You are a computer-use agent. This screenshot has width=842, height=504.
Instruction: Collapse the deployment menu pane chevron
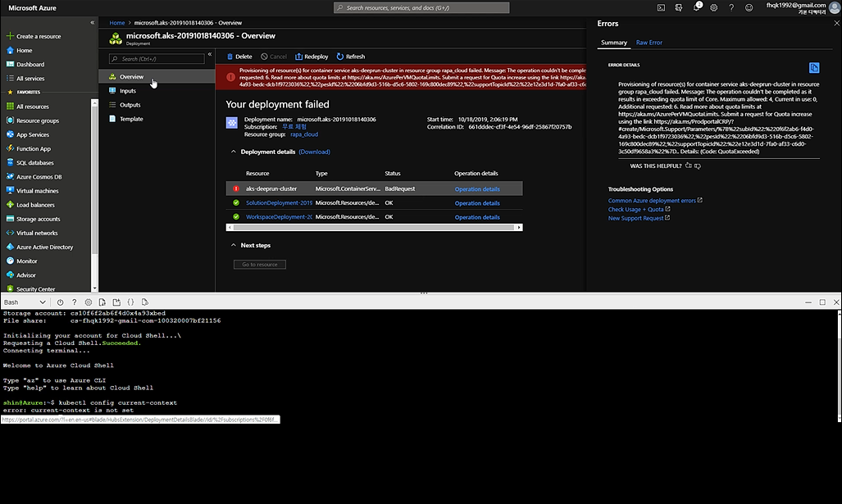[x=210, y=54]
